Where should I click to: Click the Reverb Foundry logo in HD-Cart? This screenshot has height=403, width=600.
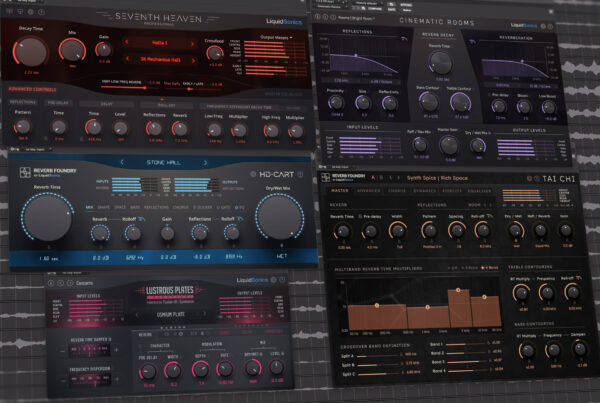pos(48,172)
